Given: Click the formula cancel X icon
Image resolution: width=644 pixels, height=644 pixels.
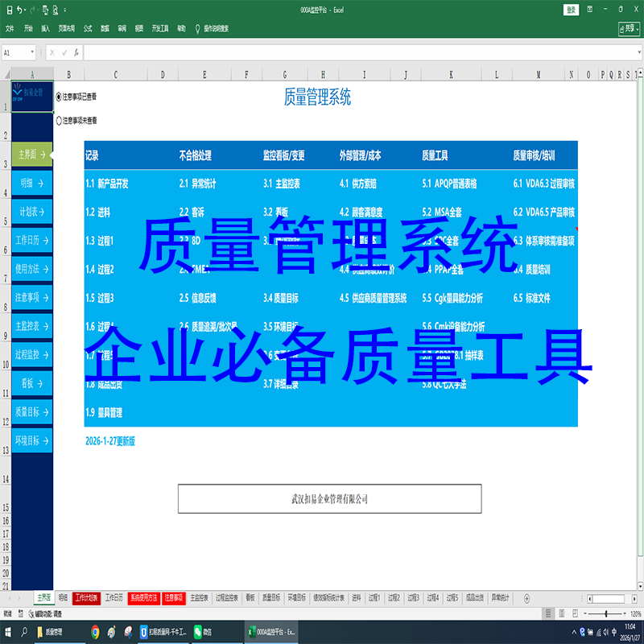Looking at the screenshot, I should click(x=52, y=52).
